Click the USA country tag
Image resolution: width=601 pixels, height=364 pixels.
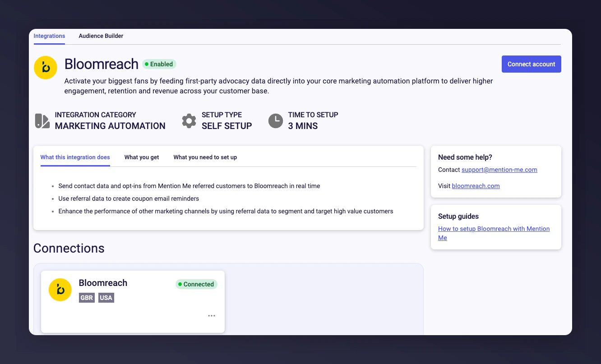click(x=106, y=298)
